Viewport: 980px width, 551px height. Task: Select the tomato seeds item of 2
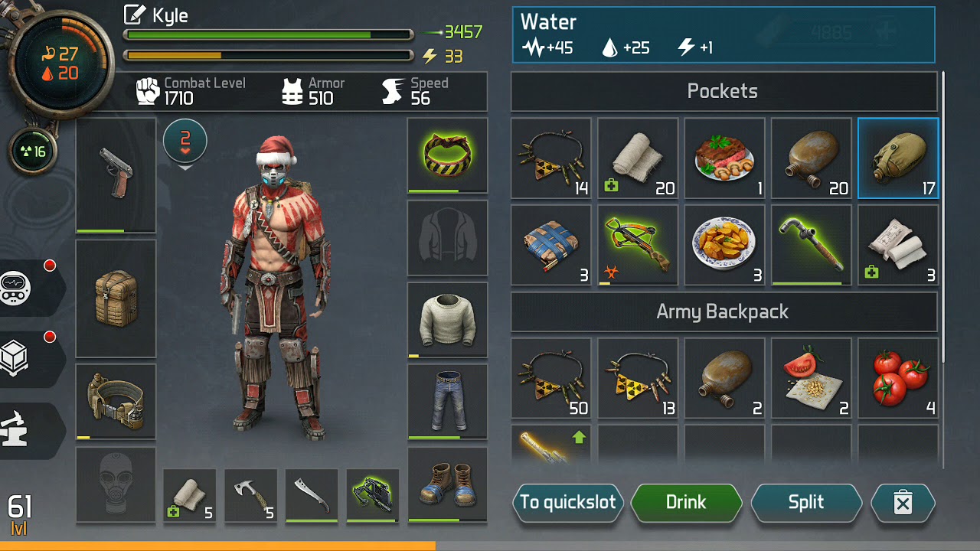tap(812, 378)
